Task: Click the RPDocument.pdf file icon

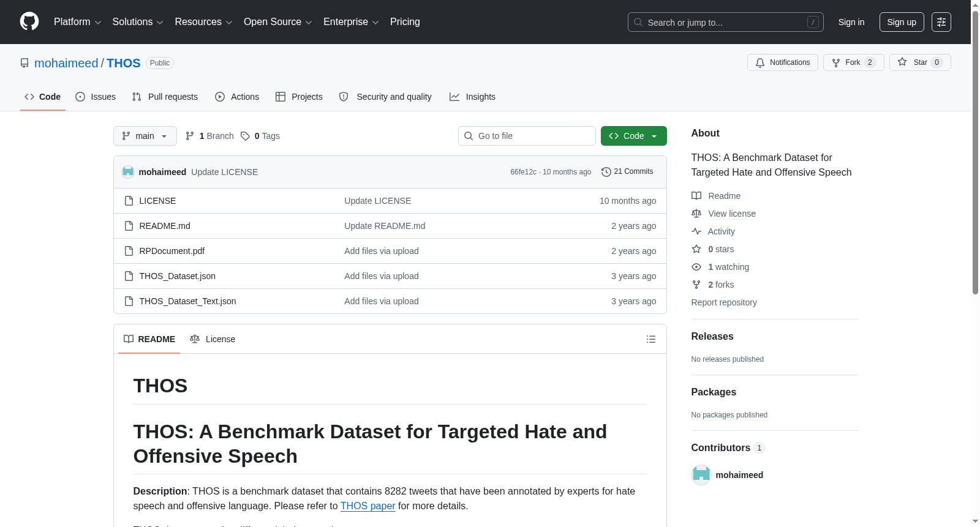Action: pos(129,251)
